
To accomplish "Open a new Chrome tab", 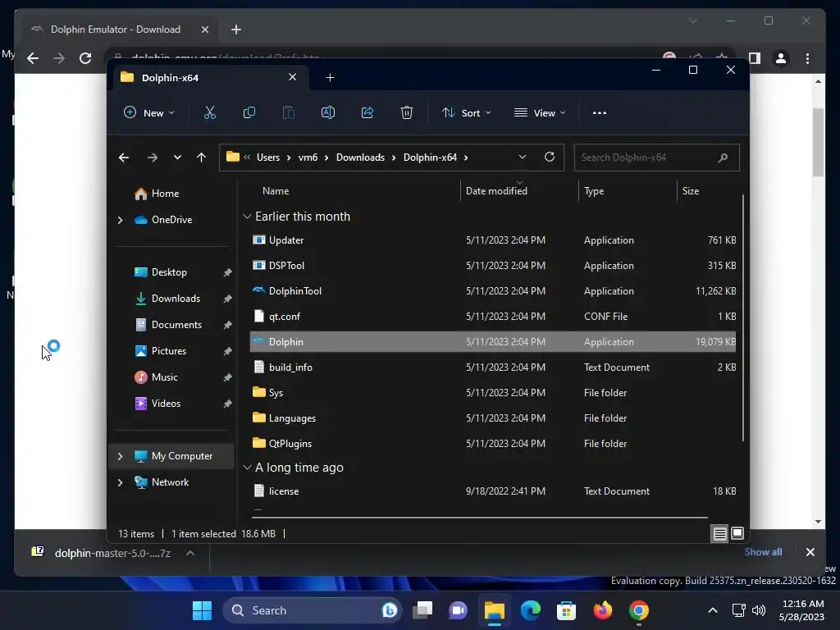I will click(236, 30).
